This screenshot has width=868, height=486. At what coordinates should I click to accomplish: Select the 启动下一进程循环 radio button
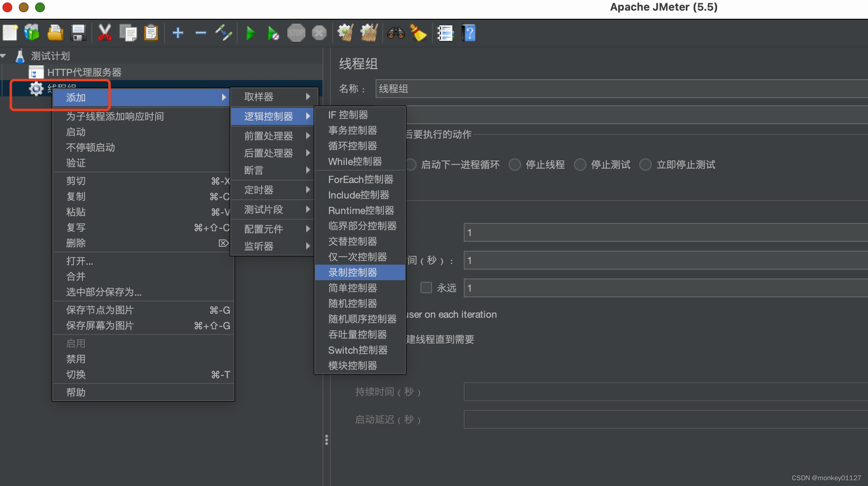pyautogui.click(x=411, y=165)
